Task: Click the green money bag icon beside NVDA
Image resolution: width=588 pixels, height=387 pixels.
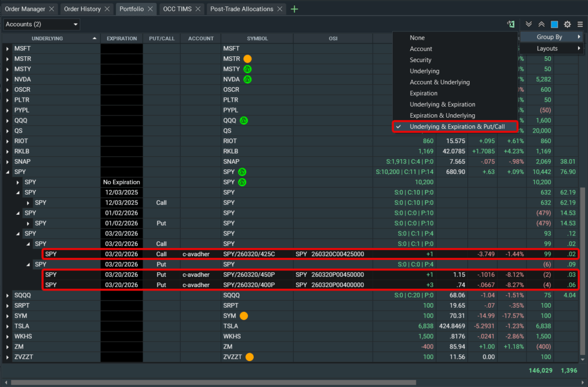Action: [247, 79]
